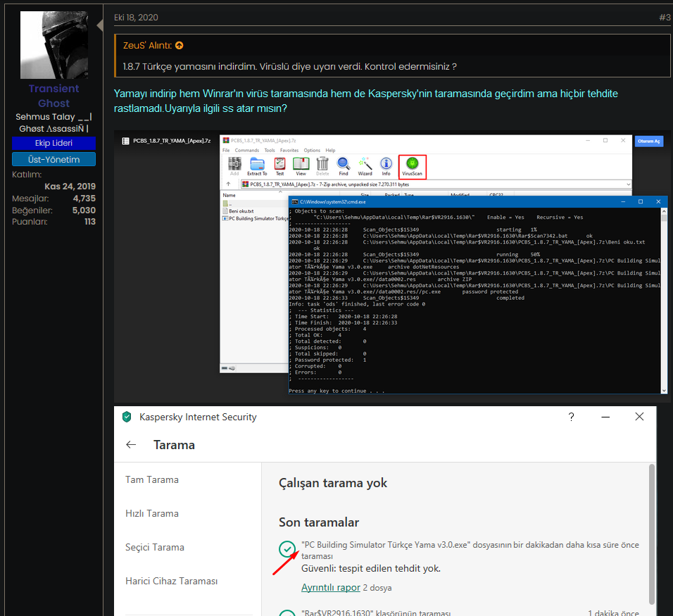Click the ZeuS' Alıntı quote header

coord(147,46)
